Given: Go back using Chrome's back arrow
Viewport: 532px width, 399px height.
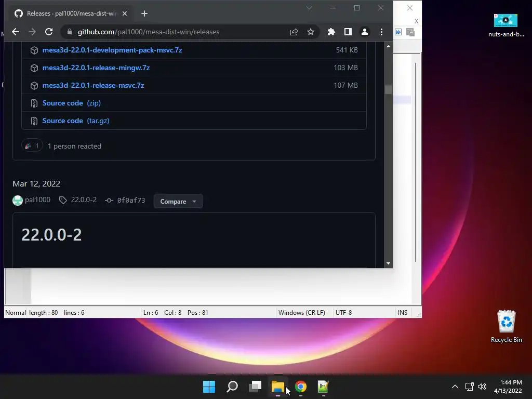Looking at the screenshot, I should [x=16, y=32].
